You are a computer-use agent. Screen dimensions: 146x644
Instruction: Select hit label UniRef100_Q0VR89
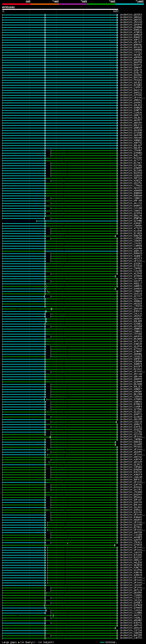click(x=131, y=276)
